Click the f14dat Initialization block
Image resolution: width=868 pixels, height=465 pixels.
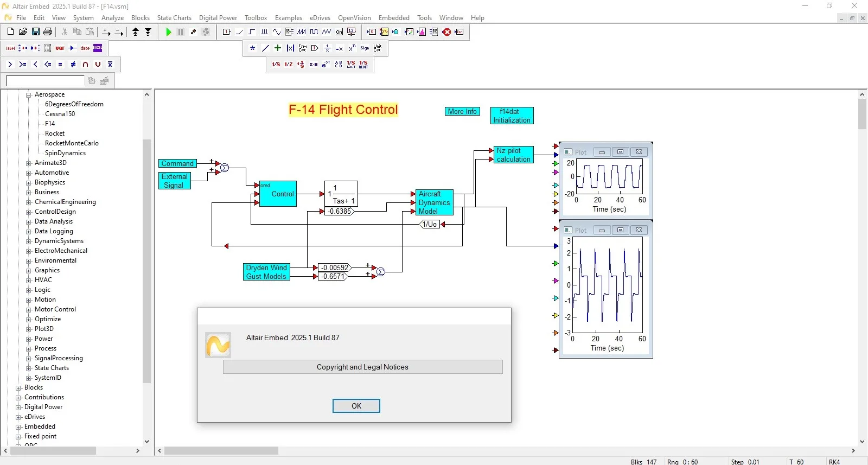512,116
